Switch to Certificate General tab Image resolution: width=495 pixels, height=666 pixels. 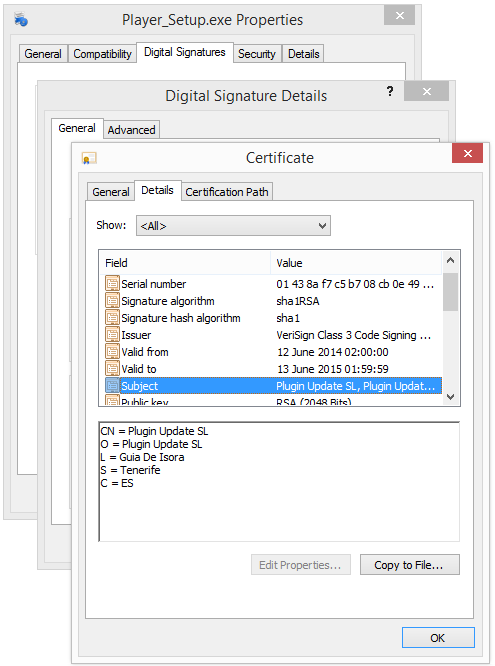tap(110, 192)
